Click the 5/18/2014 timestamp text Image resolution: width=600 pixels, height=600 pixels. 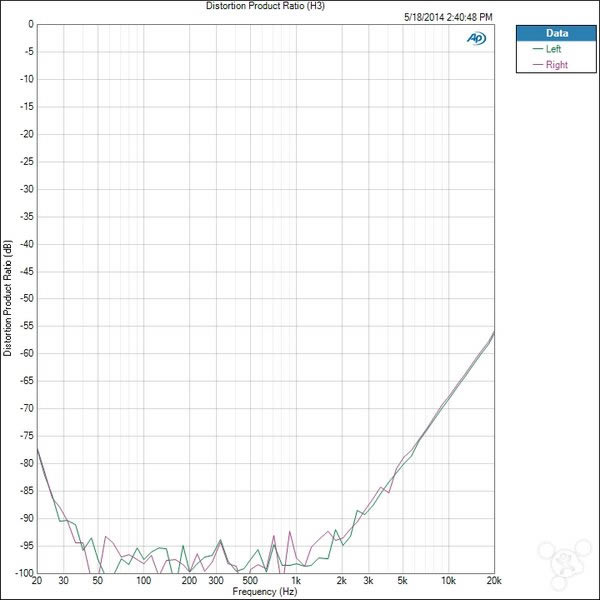[447, 17]
